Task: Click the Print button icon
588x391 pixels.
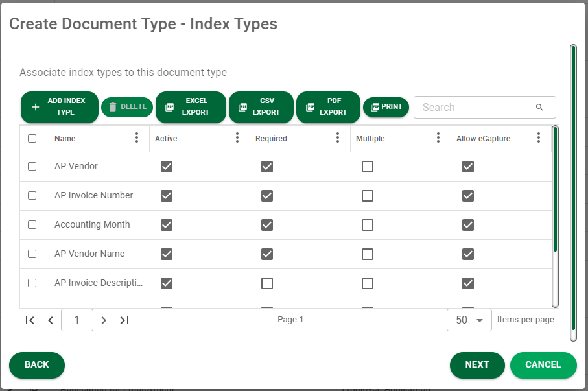Action: coord(375,108)
